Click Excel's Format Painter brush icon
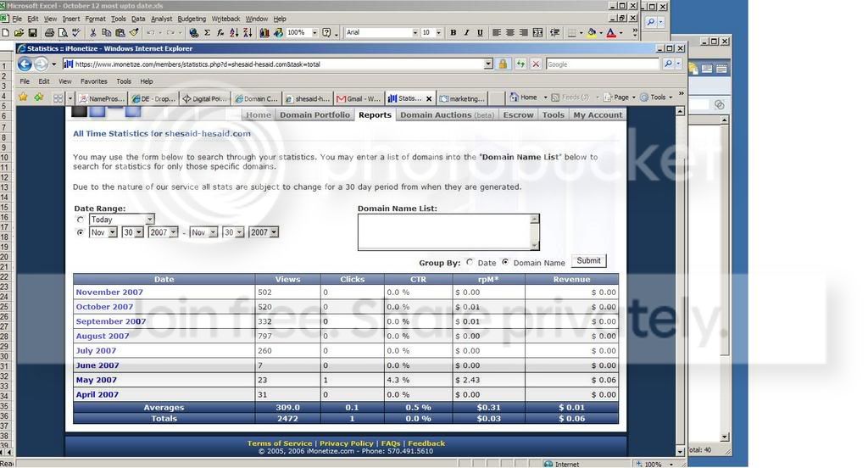This screenshot has height=468, width=868. [x=133, y=33]
